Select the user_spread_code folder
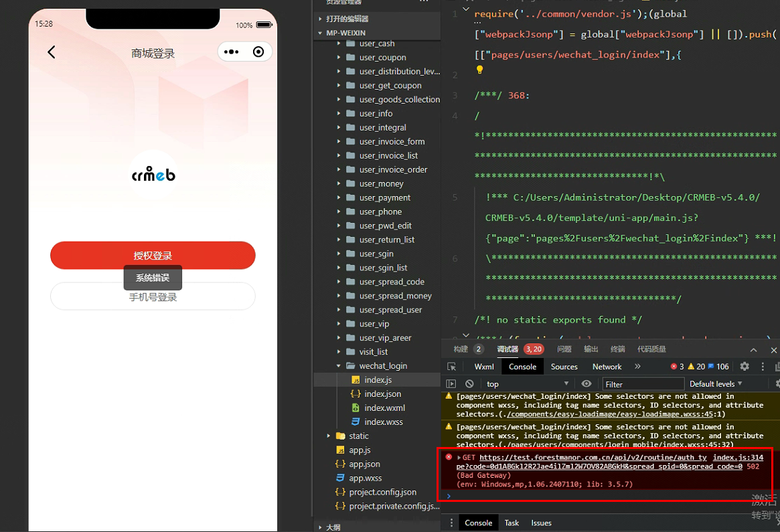780x532 pixels. tap(392, 282)
